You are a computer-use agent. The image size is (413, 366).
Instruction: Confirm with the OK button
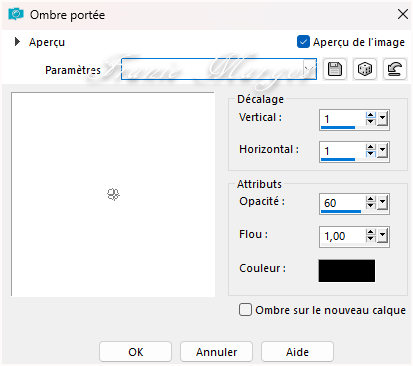[135, 352]
